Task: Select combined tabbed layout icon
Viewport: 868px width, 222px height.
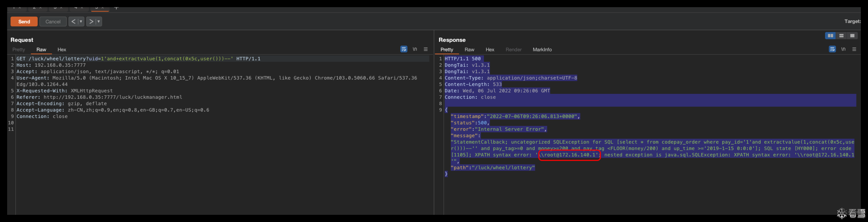Action: [x=852, y=36]
